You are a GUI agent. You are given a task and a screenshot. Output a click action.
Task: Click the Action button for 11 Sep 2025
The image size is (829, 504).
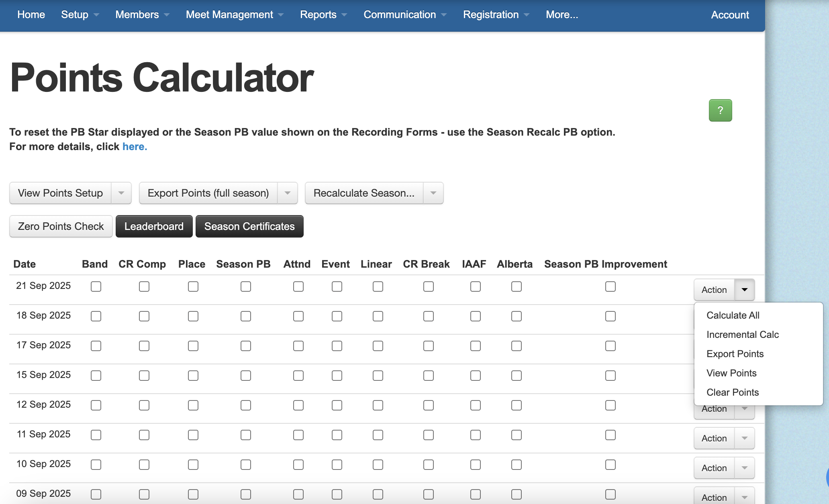[x=715, y=438]
